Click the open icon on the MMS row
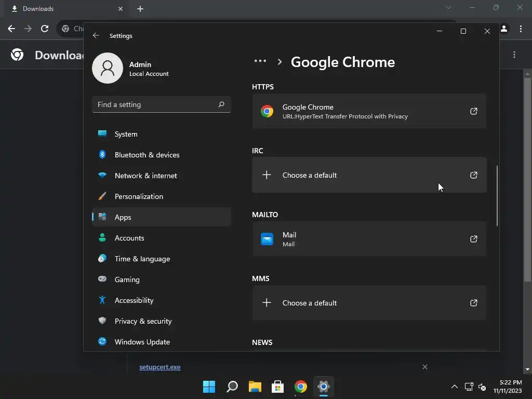This screenshot has width=532, height=399. coord(474,303)
